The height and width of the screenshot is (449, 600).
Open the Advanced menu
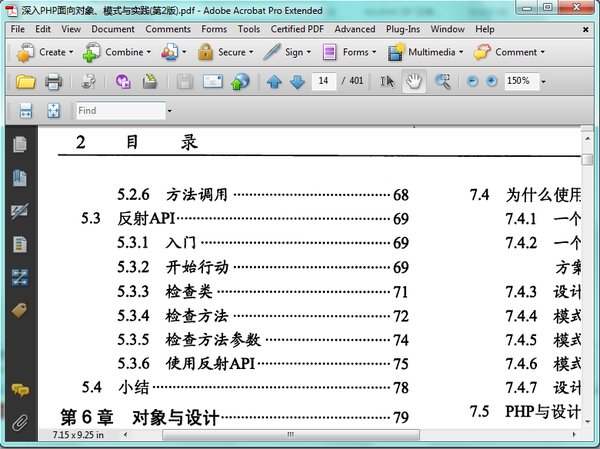[355, 29]
